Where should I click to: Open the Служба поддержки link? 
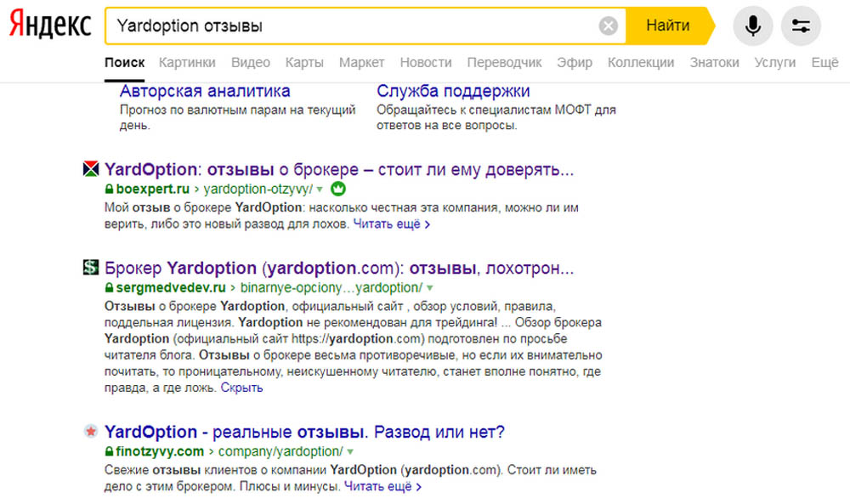coord(453,90)
